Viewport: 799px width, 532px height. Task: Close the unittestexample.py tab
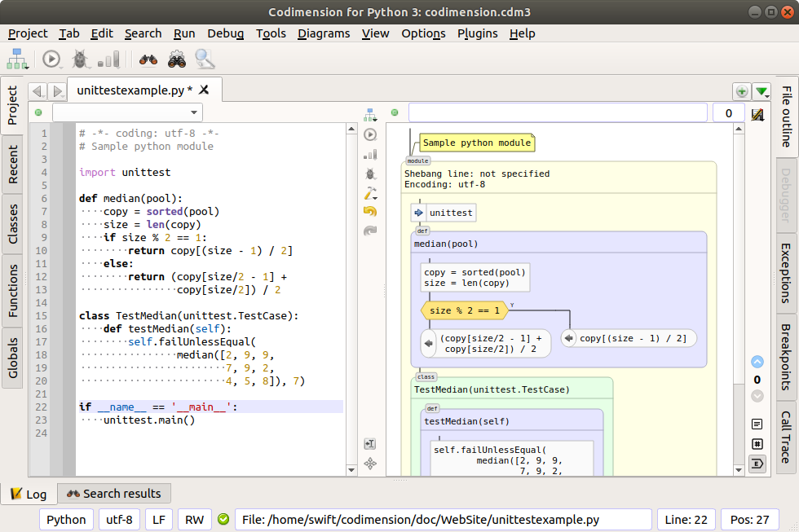(205, 90)
